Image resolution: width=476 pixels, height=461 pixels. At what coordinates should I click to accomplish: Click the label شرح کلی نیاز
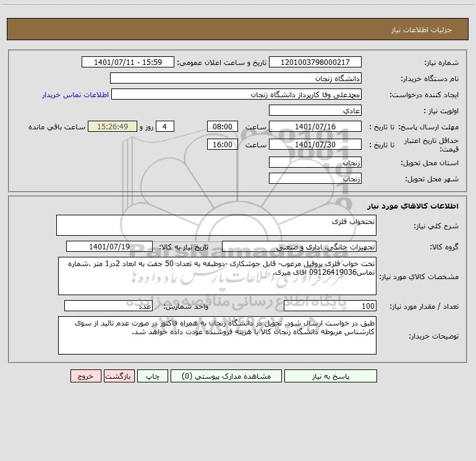(436, 226)
